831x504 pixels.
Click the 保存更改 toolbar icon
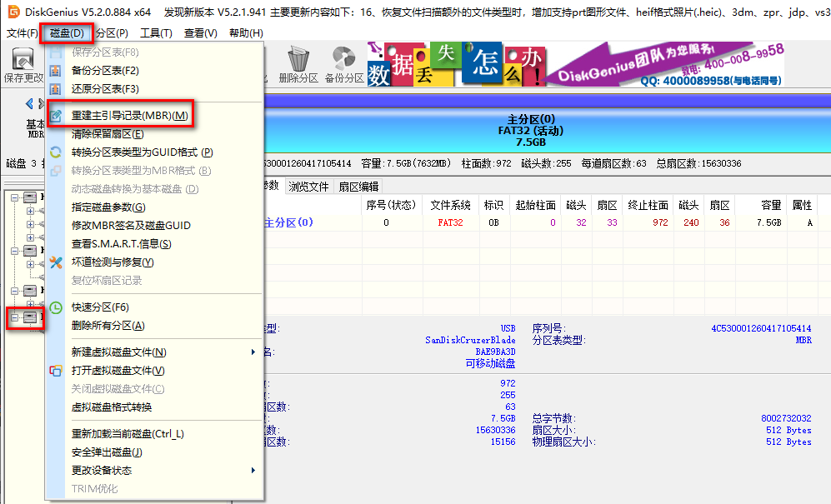coord(23,59)
